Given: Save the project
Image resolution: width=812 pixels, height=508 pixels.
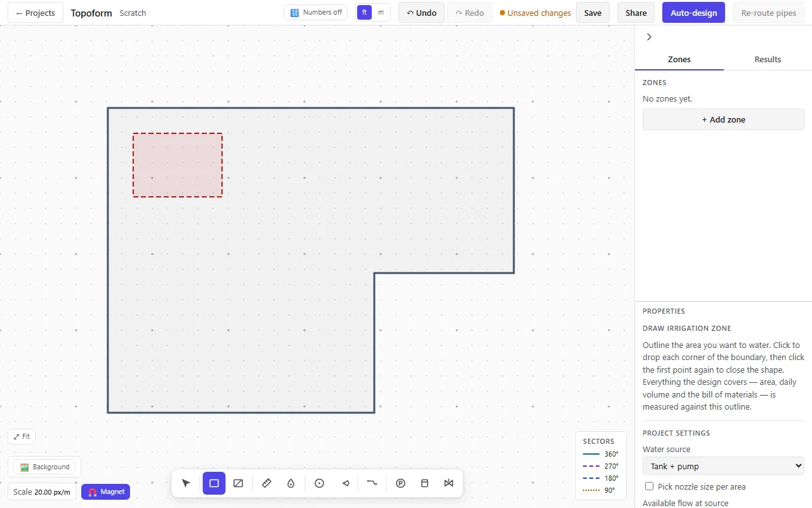Looking at the screenshot, I should [593, 13].
